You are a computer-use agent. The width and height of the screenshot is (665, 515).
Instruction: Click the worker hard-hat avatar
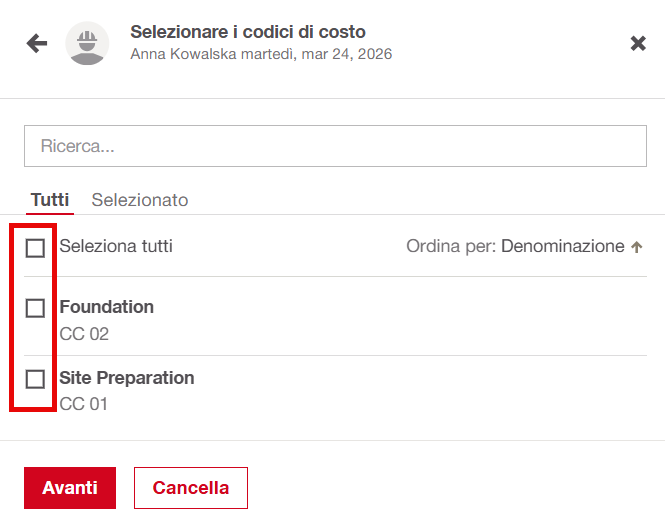point(87,43)
